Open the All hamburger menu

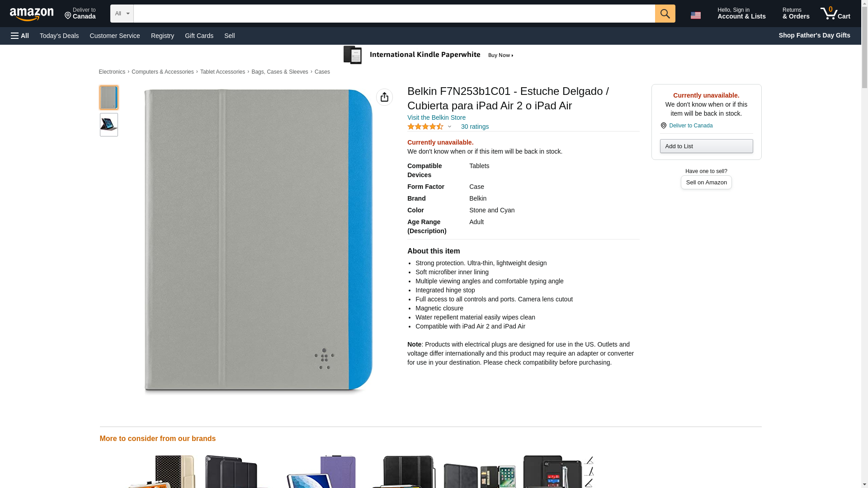tap(20, 36)
